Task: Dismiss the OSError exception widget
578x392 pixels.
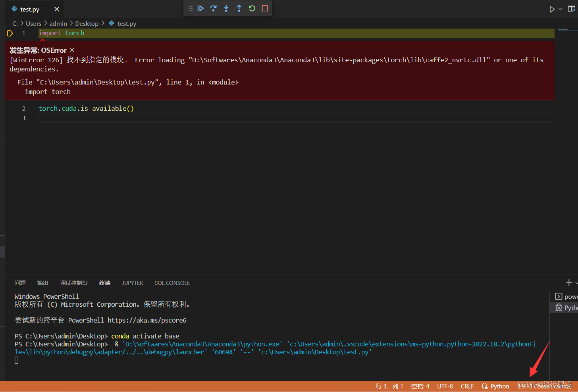Action: coord(72,50)
